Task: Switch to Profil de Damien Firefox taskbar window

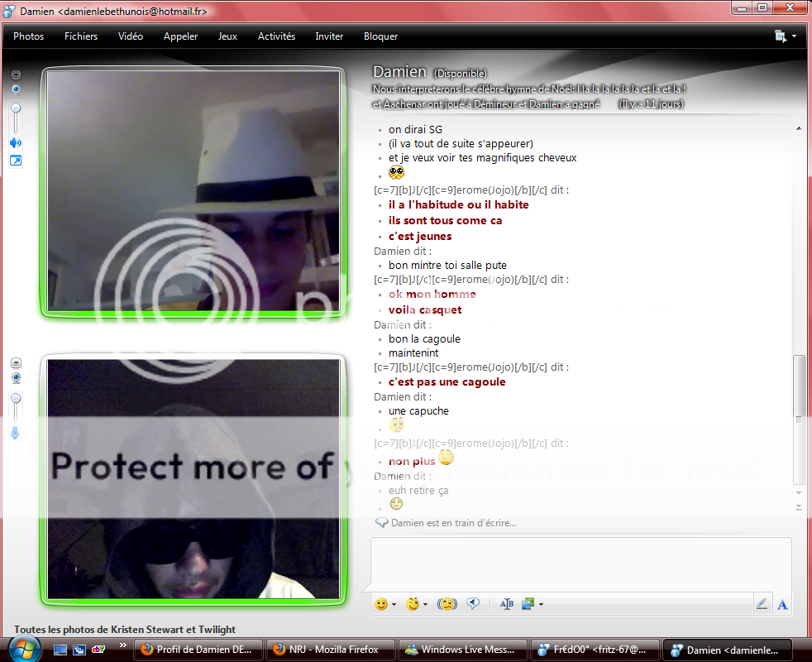Action: (198, 650)
